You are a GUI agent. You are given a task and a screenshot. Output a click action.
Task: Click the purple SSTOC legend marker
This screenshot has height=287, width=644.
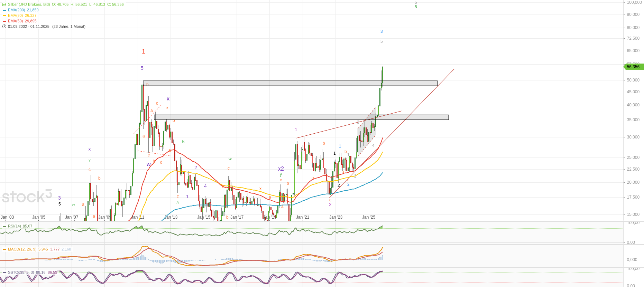(4, 272)
